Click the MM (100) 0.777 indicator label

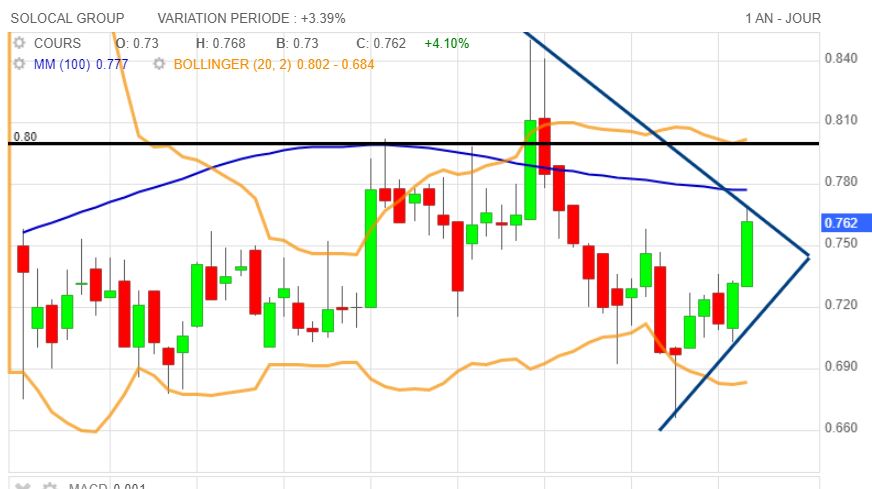point(81,65)
